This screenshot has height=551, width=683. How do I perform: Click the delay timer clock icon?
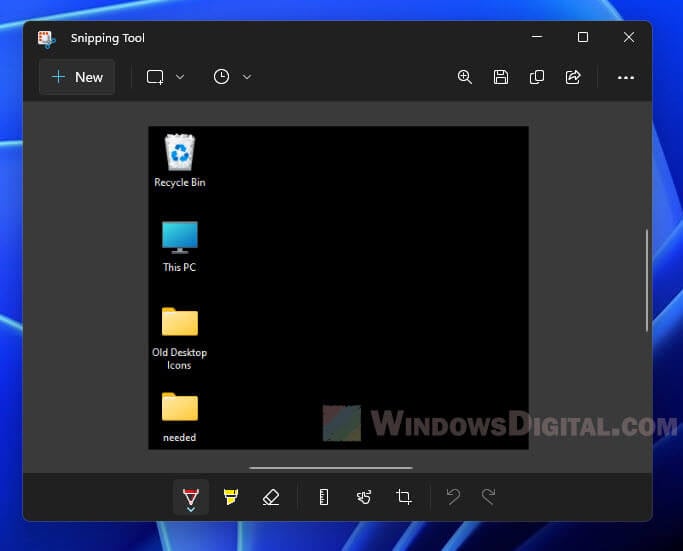221,77
